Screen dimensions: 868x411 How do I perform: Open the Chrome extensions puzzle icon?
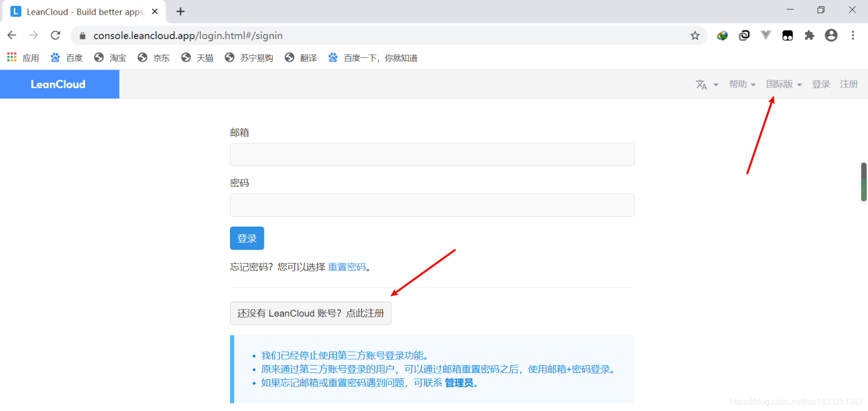point(809,35)
